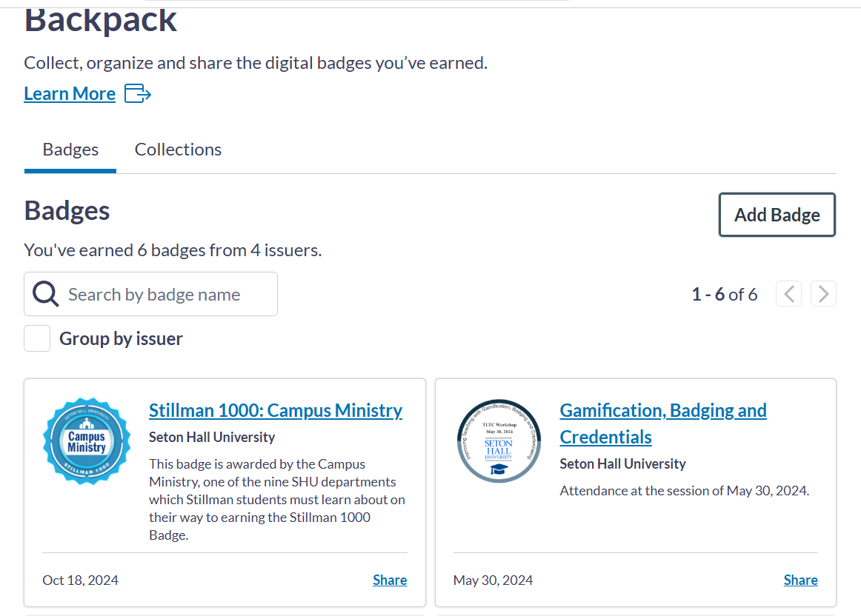Click the 1 - 6 of 6 pagination text
This screenshot has width=861, height=616.
point(724,295)
